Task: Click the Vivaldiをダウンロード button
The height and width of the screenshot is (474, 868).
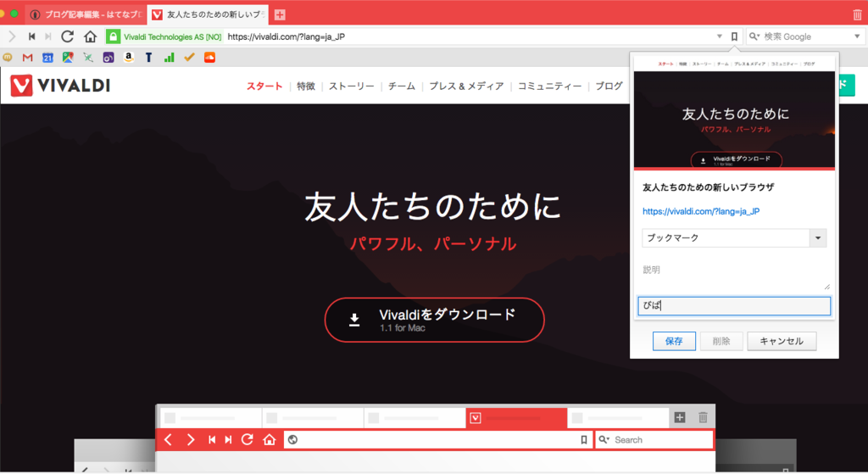Action: [435, 320]
